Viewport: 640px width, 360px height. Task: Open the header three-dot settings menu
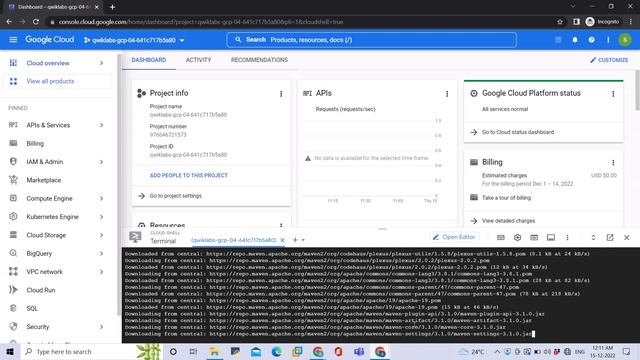tap(608, 40)
